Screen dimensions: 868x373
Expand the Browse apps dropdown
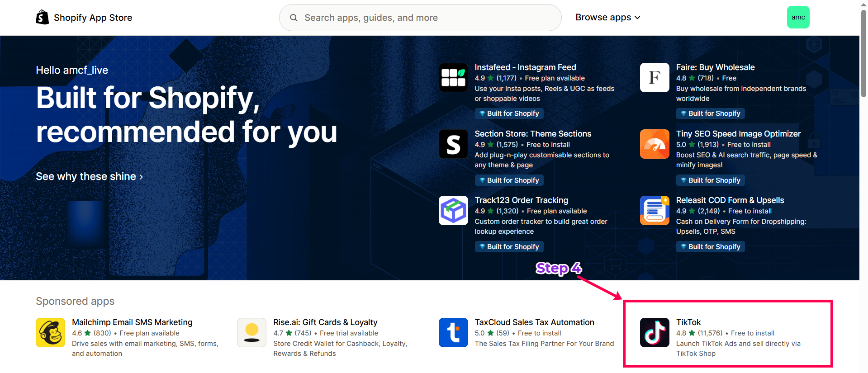[x=607, y=17]
